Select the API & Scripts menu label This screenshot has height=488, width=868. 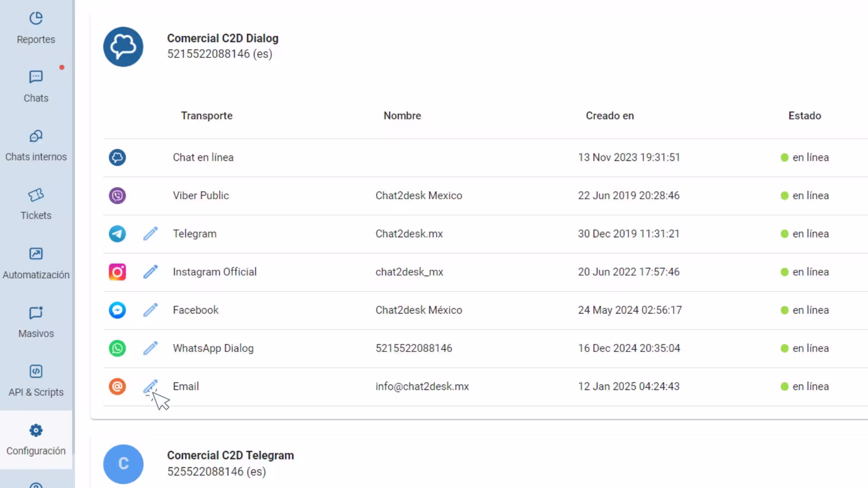pyautogui.click(x=36, y=392)
